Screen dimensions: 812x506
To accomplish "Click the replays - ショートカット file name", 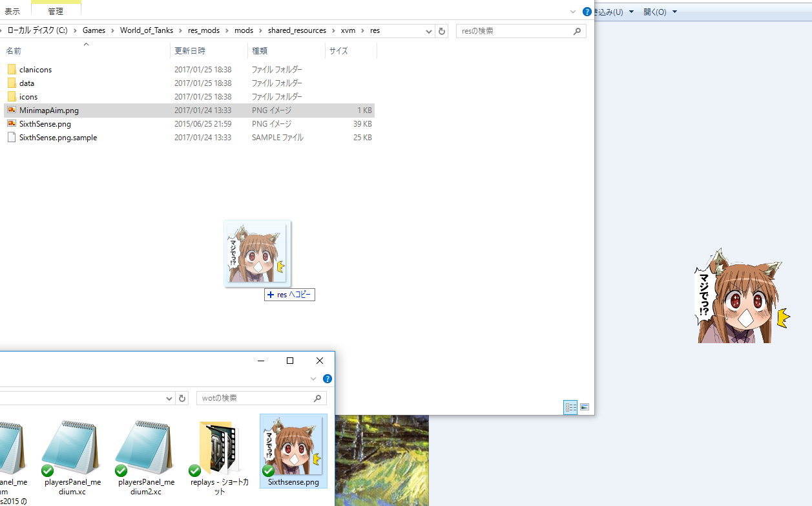I will [219, 487].
